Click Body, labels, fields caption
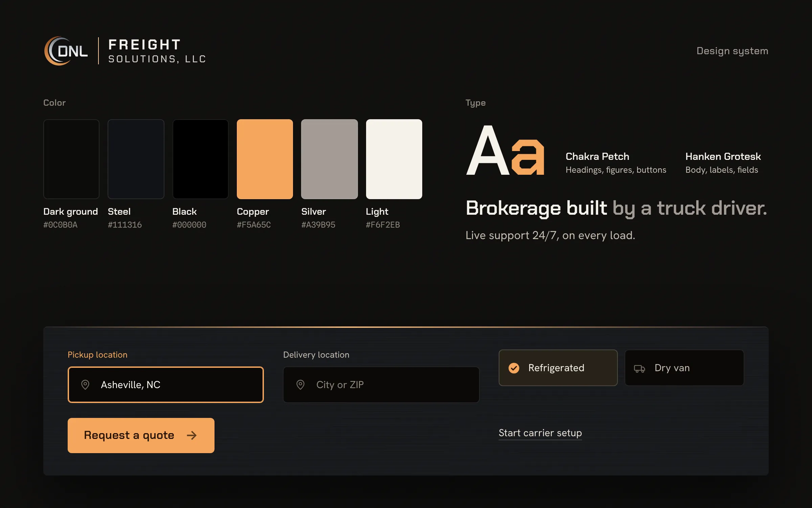This screenshot has width=812, height=508. 722,170
